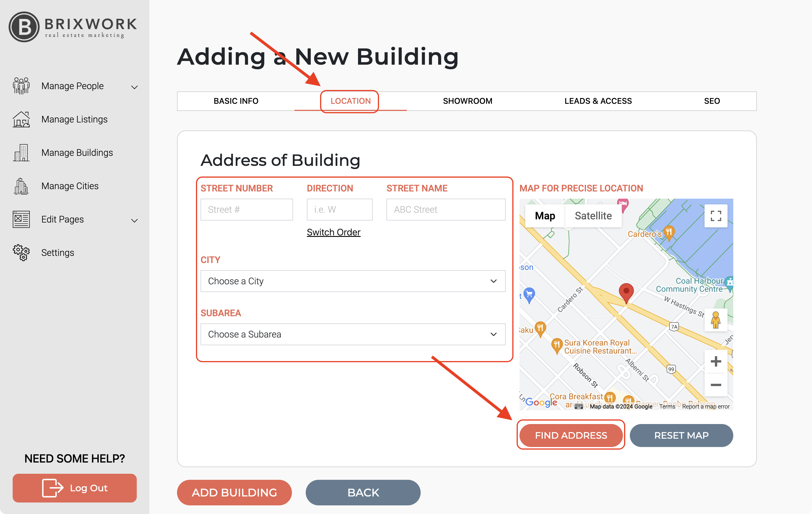Image resolution: width=812 pixels, height=514 pixels.
Task: Open the Leads & Access tab
Action: [x=598, y=101]
